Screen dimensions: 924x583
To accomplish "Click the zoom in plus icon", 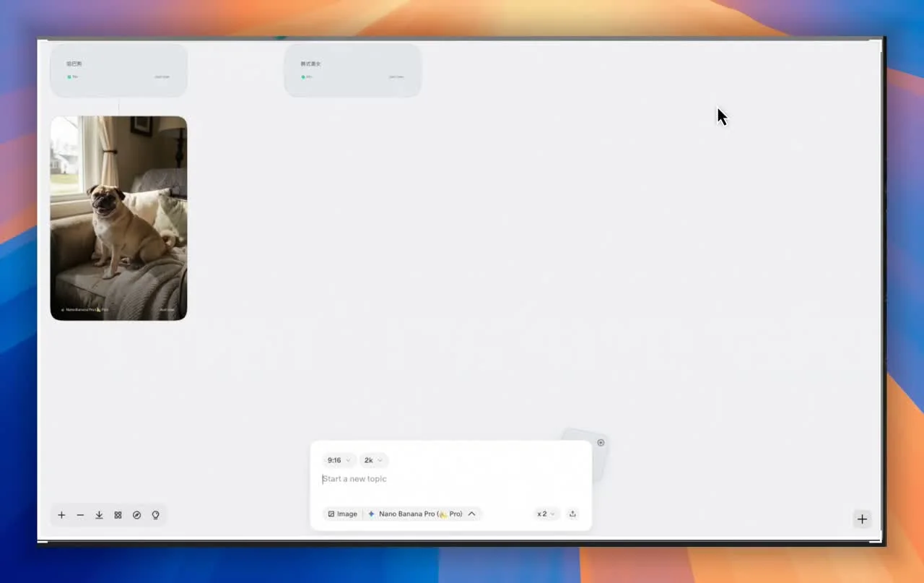I will [61, 515].
